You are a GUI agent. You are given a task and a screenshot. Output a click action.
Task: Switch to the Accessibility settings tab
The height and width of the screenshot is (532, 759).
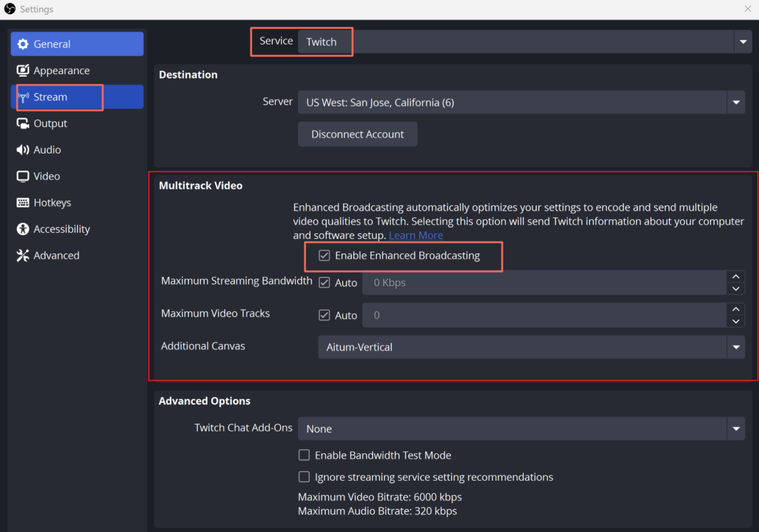click(x=77, y=229)
